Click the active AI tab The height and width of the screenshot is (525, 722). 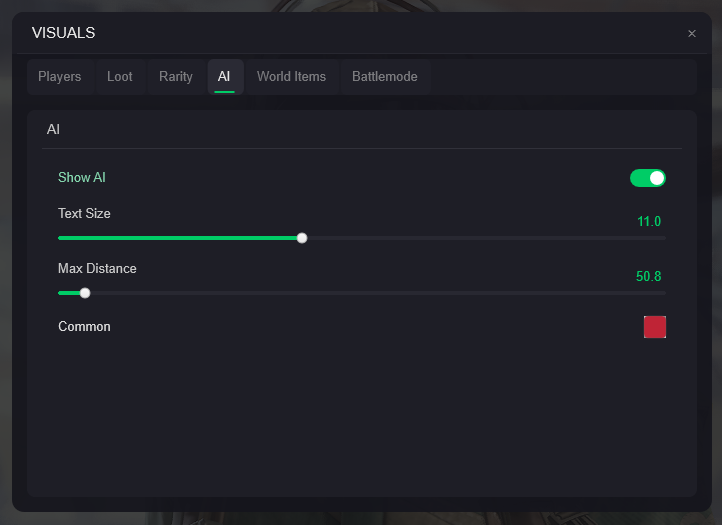click(x=225, y=77)
